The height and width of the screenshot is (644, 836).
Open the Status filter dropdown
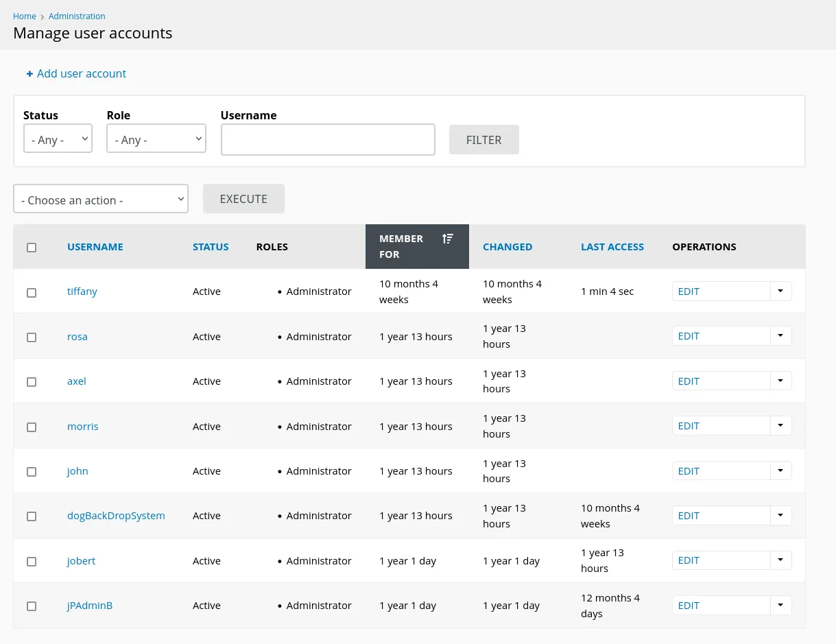click(x=58, y=139)
